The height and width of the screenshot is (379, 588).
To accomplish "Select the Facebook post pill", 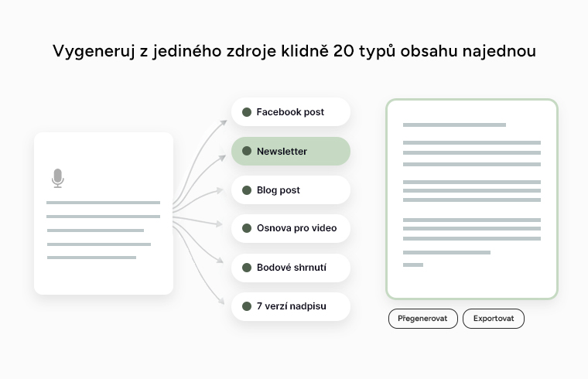I will 291,111.
